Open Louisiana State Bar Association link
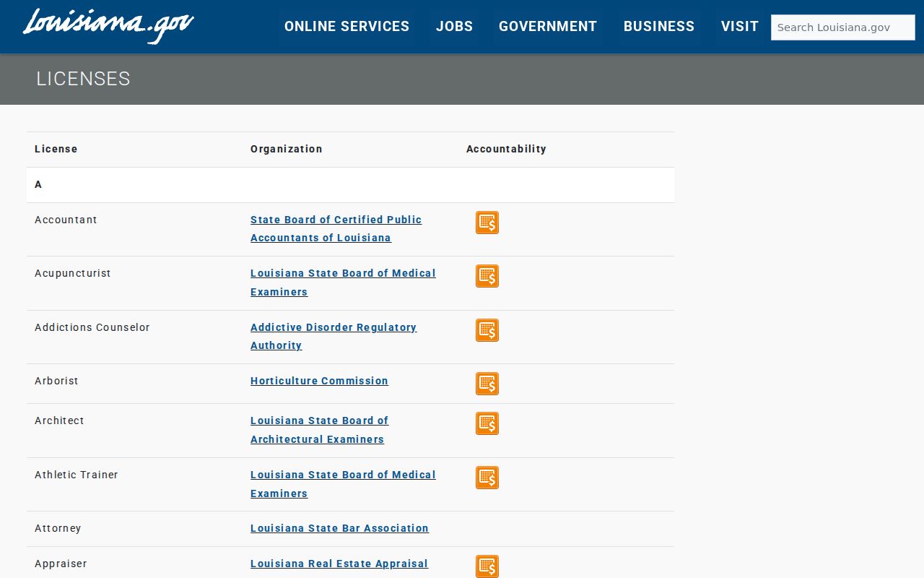Viewport: 924px width, 578px height. [x=339, y=528]
